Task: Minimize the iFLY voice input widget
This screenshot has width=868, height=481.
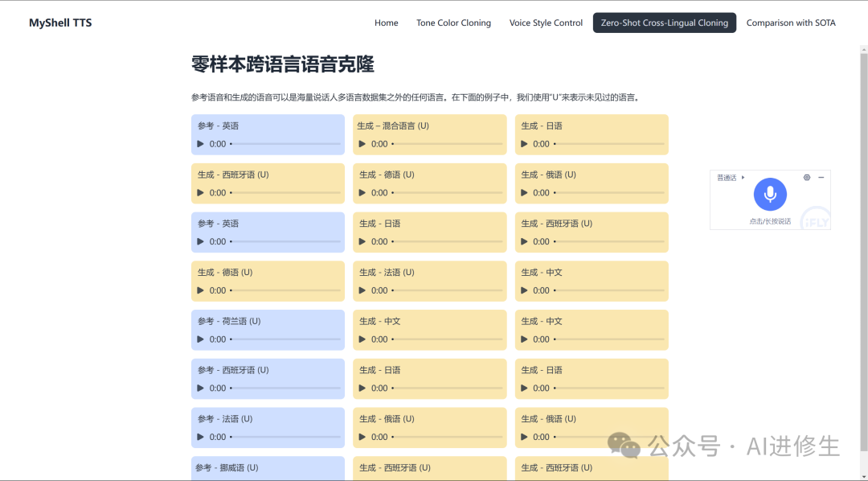Action: tap(821, 178)
